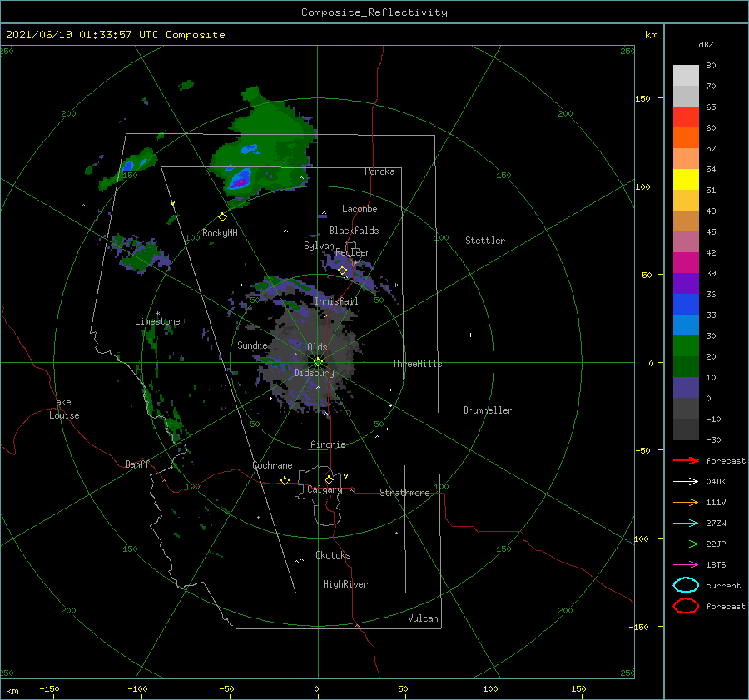749x700 pixels.
Task: Click the white 04DK arrow legend icon
Action: coord(686,482)
